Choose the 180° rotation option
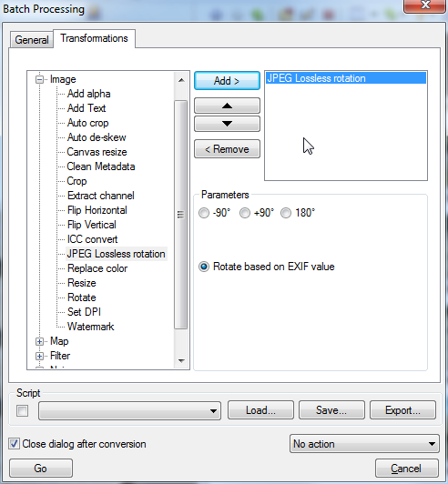448x484 pixels. click(286, 213)
